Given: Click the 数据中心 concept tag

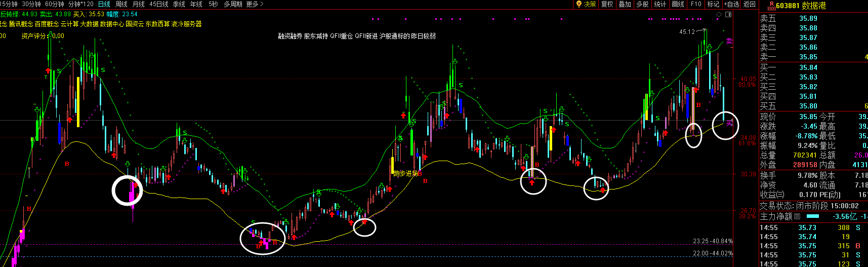Looking at the screenshot, I should tap(112, 24).
